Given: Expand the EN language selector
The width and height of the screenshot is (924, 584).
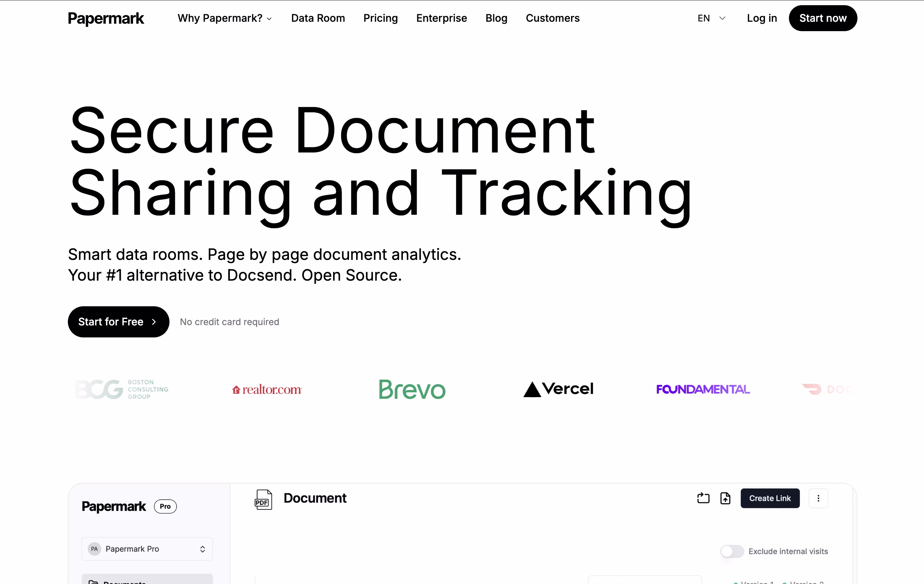Looking at the screenshot, I should pyautogui.click(x=711, y=18).
